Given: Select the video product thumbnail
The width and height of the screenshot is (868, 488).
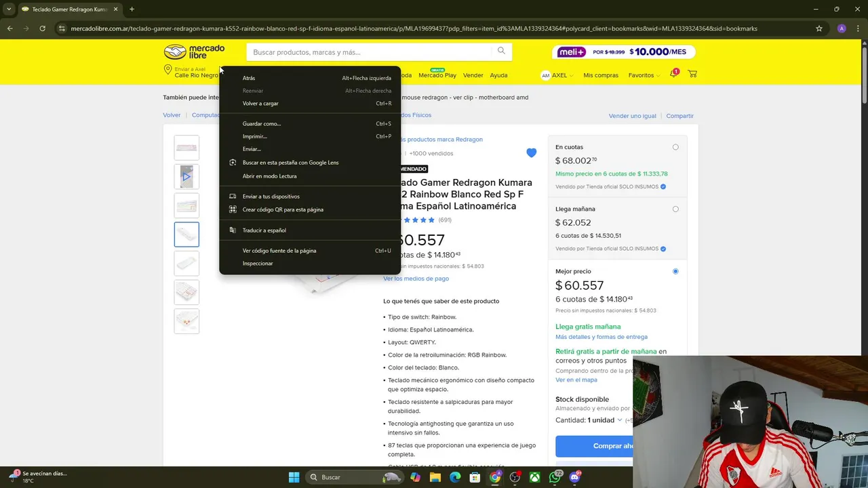Looking at the screenshot, I should 186,177.
